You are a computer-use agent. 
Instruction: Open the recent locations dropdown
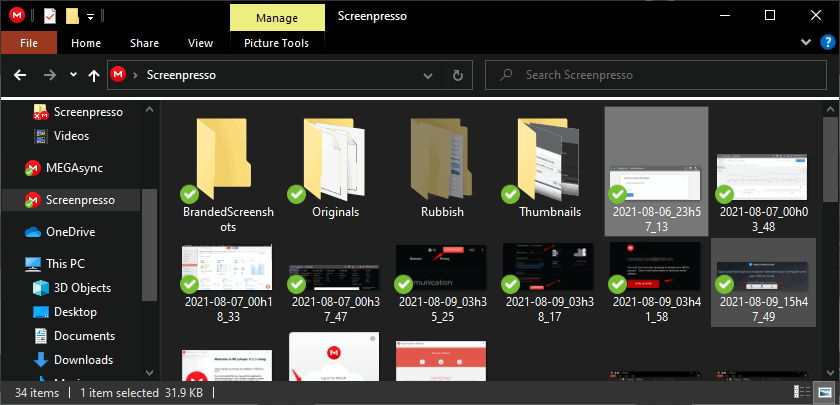tap(73, 75)
